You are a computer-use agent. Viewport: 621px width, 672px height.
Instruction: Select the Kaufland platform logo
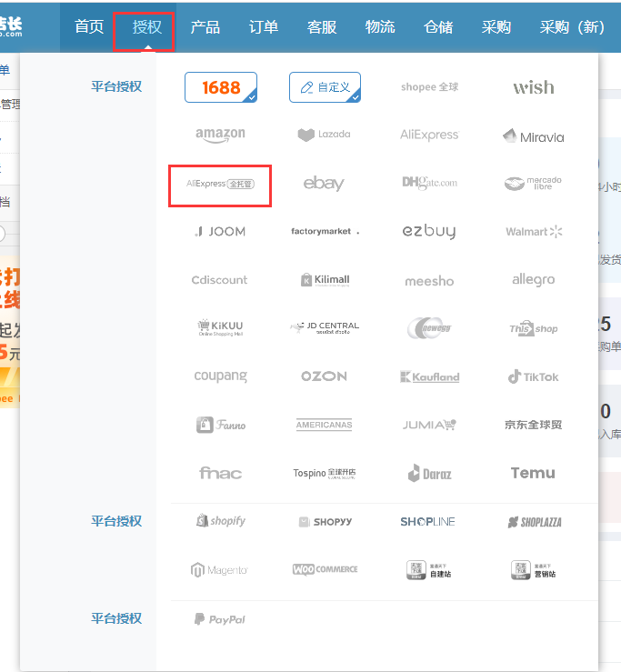pyautogui.click(x=429, y=376)
